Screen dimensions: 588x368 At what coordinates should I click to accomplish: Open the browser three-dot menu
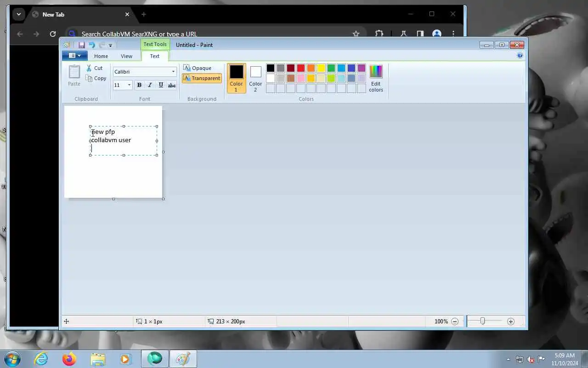pyautogui.click(x=453, y=34)
